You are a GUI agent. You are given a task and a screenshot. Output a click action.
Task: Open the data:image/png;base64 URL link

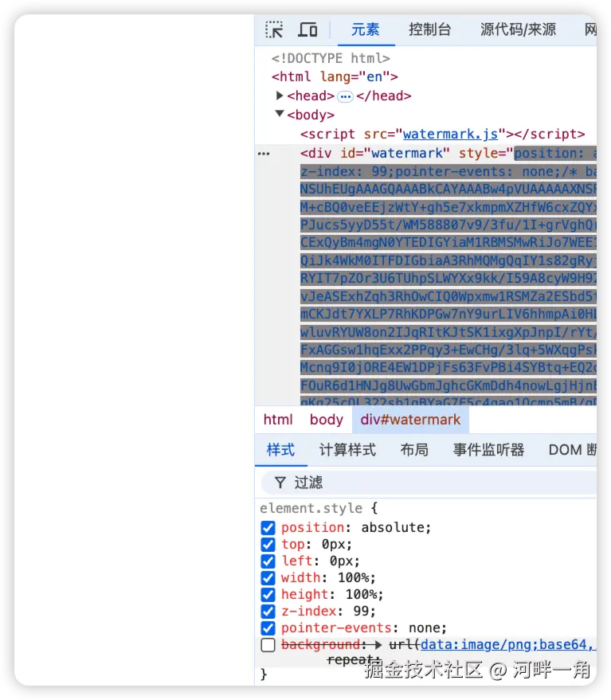click(x=508, y=644)
